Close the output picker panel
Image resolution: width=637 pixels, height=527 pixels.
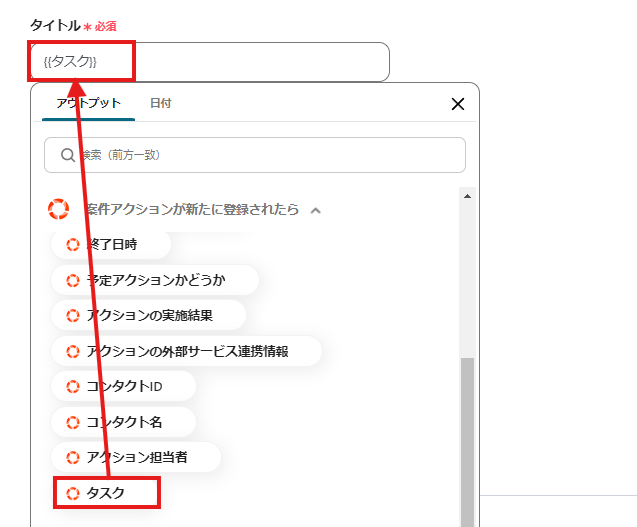458,104
